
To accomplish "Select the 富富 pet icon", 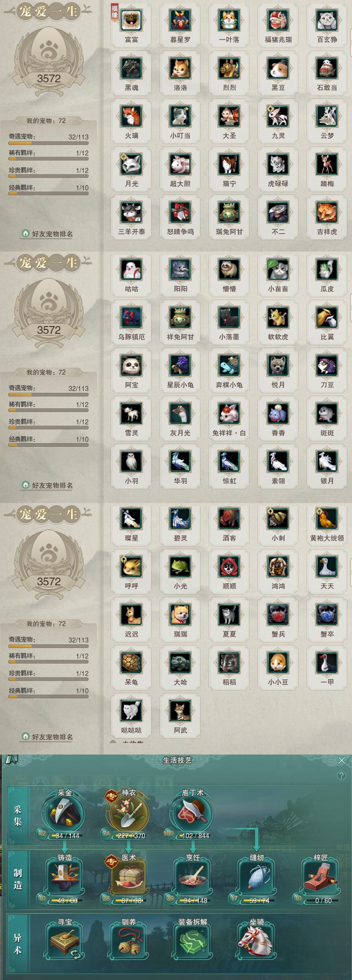I will point(132,20).
